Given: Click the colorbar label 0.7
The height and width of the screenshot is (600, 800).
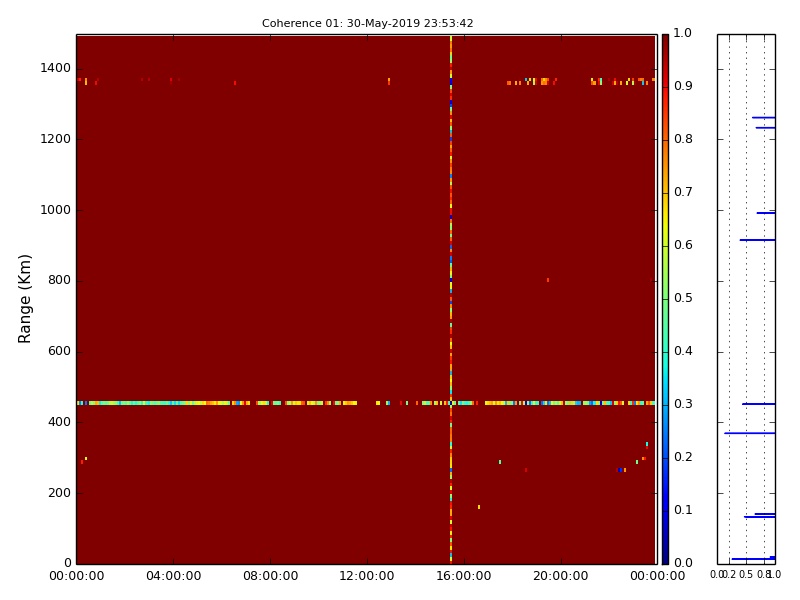Looking at the screenshot, I should tap(683, 192).
